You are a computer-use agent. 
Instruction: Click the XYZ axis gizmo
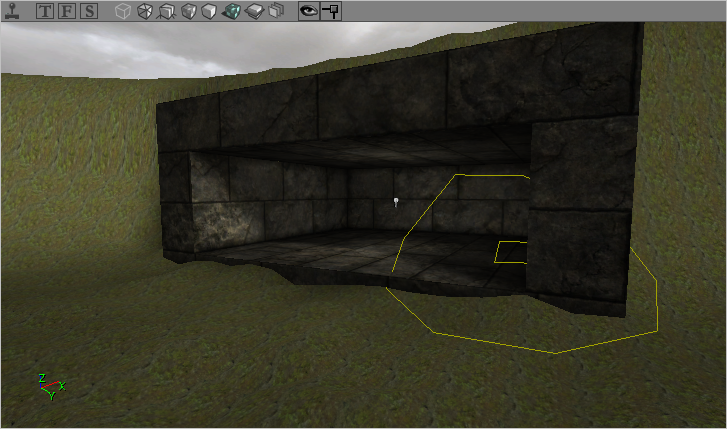point(49,384)
